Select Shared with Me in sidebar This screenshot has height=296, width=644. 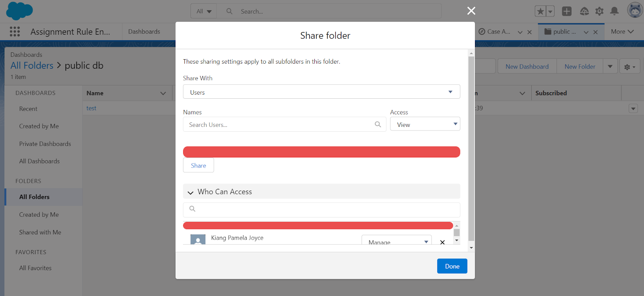(x=40, y=232)
